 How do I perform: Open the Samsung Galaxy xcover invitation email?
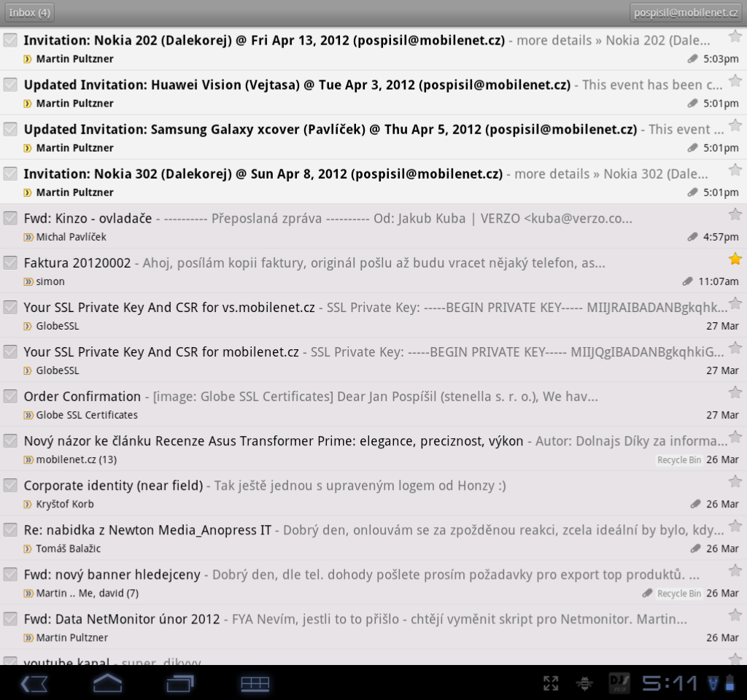tap(328, 130)
